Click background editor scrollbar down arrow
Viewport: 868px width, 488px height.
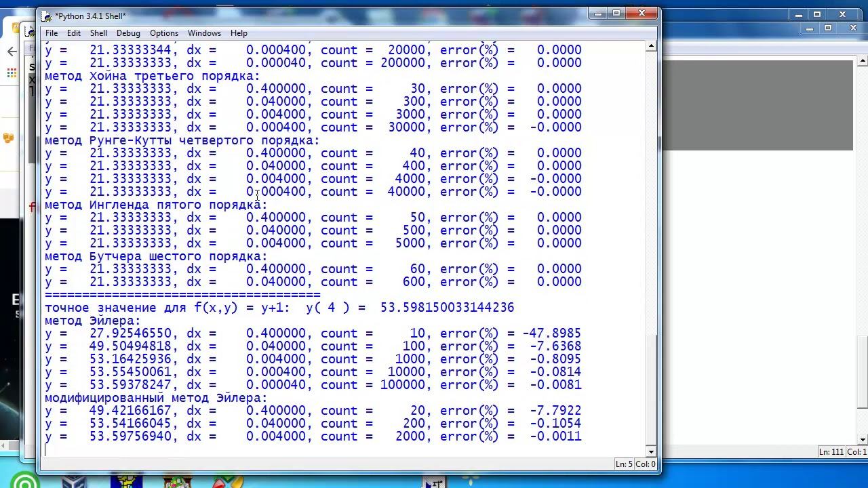click(x=862, y=439)
